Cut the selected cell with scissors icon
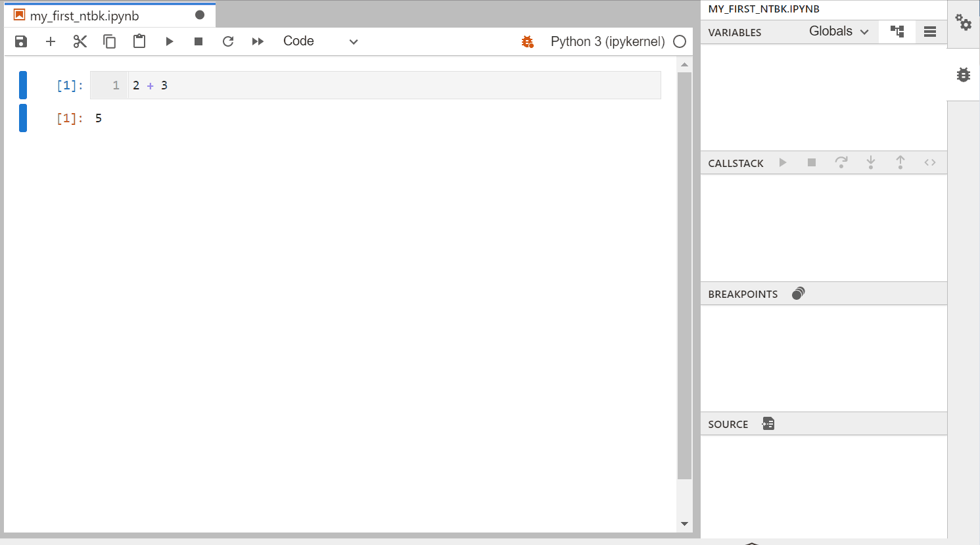 (80, 41)
